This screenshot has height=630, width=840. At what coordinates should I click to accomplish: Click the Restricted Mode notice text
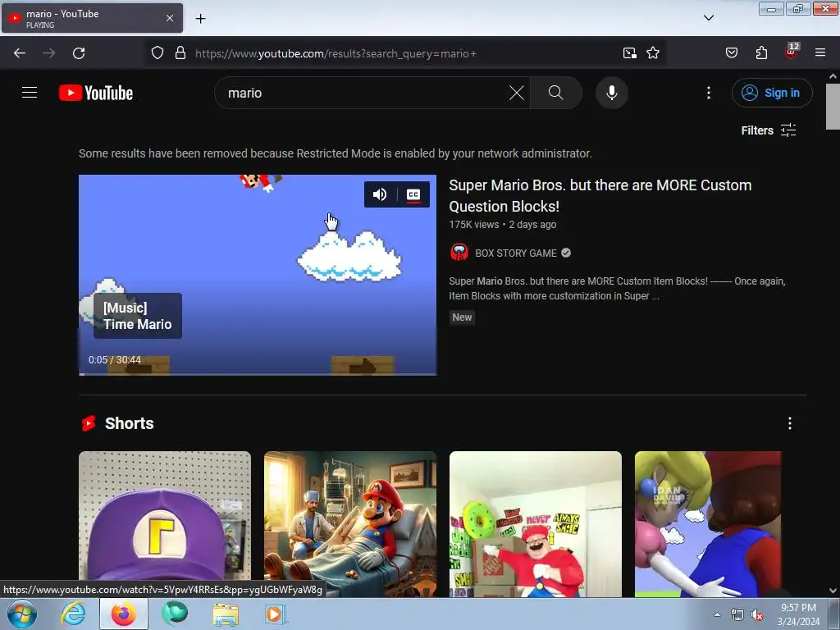coord(336,153)
